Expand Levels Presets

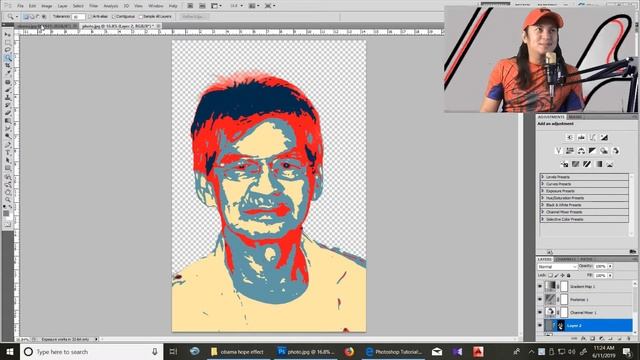click(543, 177)
